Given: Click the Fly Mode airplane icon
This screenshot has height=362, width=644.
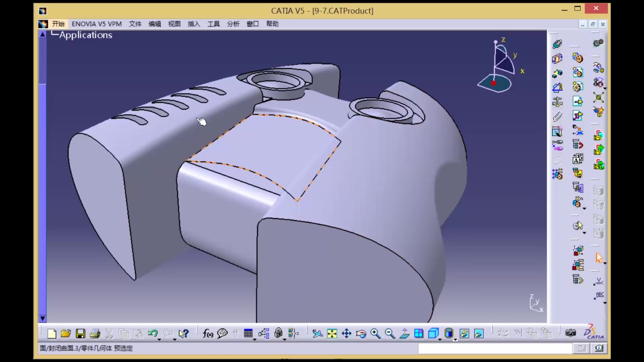Looking at the screenshot, I should tap(317, 334).
